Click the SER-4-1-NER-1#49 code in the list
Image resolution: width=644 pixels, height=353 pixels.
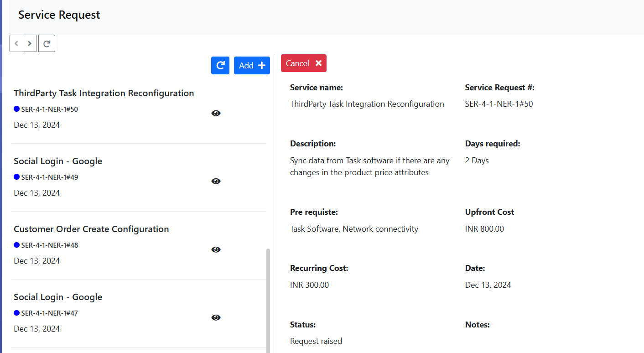coord(50,177)
